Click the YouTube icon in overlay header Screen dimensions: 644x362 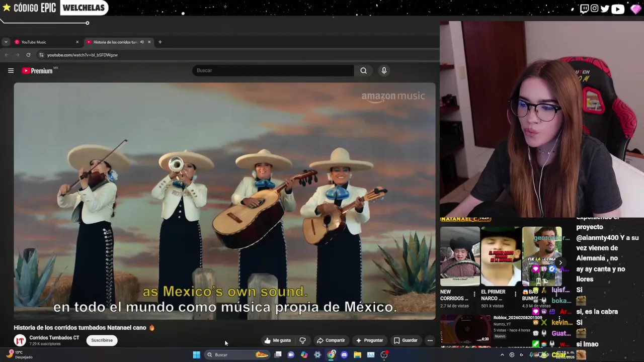pos(617,9)
